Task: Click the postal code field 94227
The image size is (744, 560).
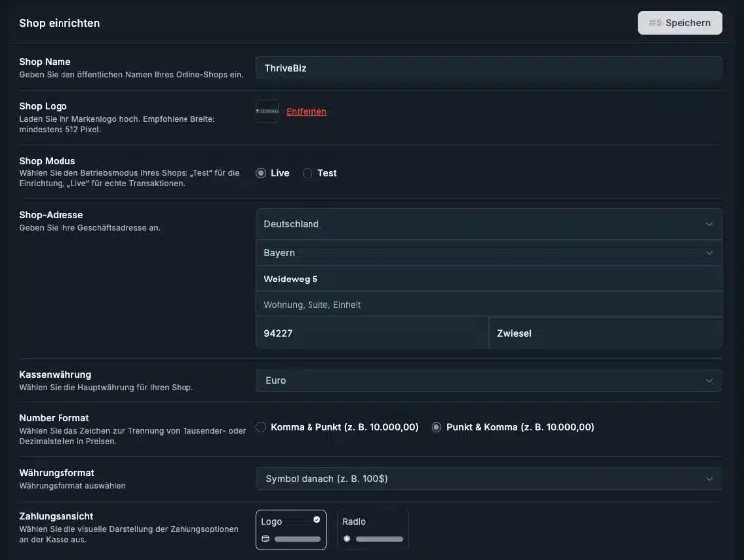Action: pyautogui.click(x=371, y=334)
